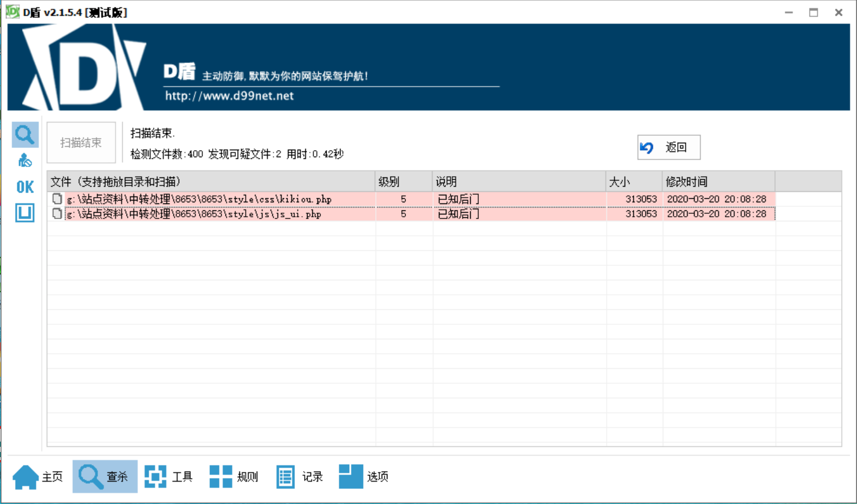Switch to the 查杀 scan tab

point(105,477)
